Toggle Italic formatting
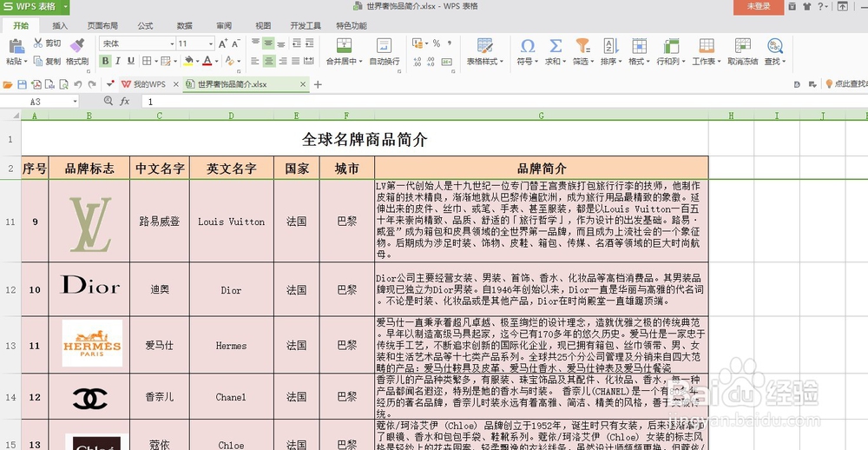Viewport: 868px width, 450px height. [x=118, y=61]
